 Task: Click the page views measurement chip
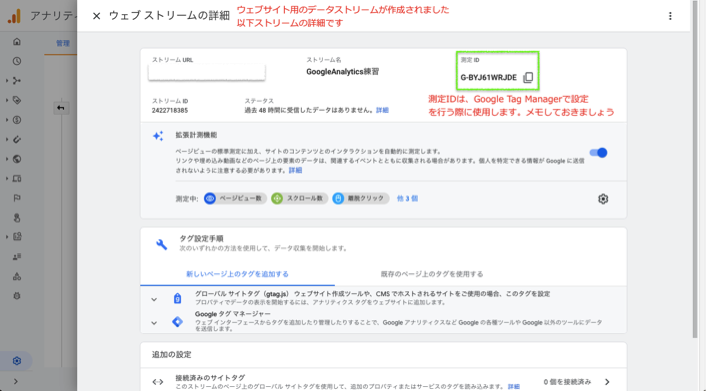(235, 198)
